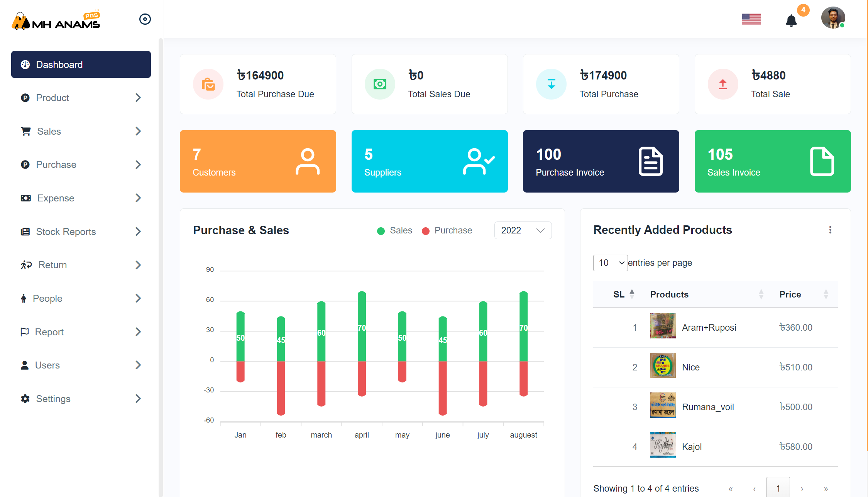Click the user profile avatar

833,18
